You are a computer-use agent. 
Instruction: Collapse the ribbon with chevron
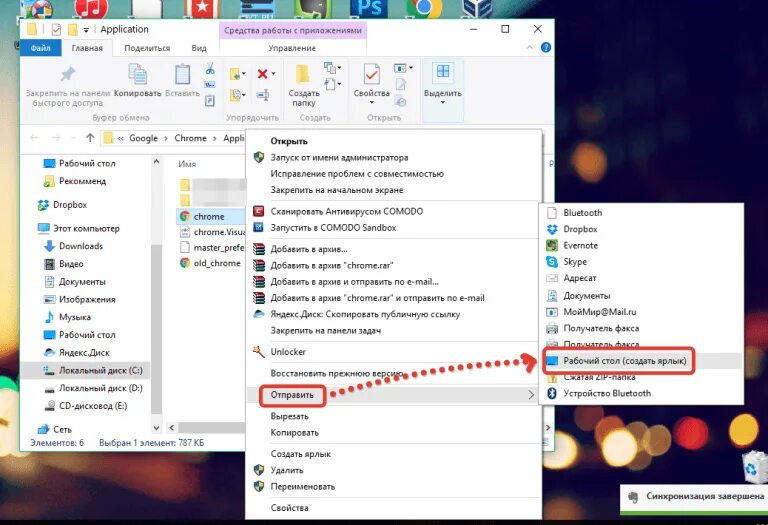click(529, 48)
